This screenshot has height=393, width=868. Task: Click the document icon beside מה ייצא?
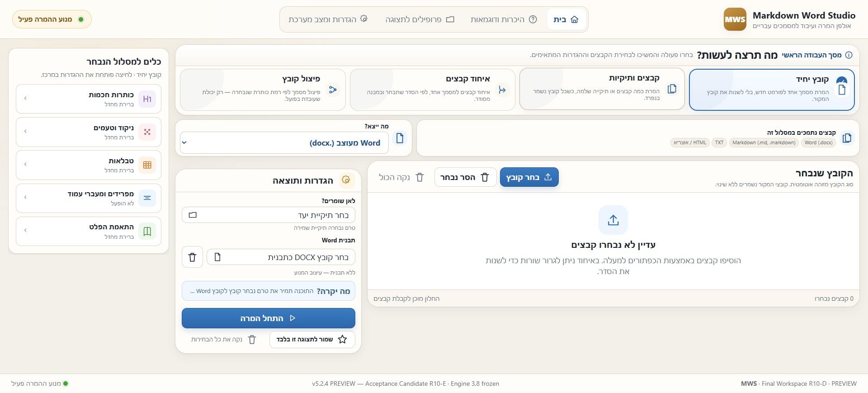(400, 138)
